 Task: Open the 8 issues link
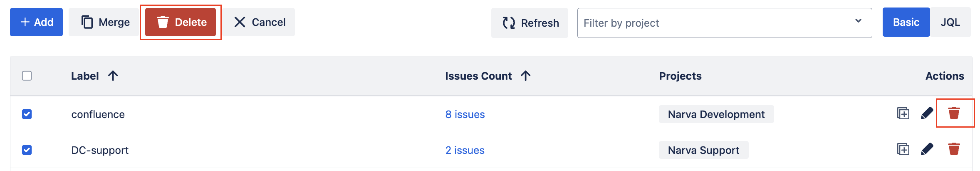pyautogui.click(x=465, y=114)
